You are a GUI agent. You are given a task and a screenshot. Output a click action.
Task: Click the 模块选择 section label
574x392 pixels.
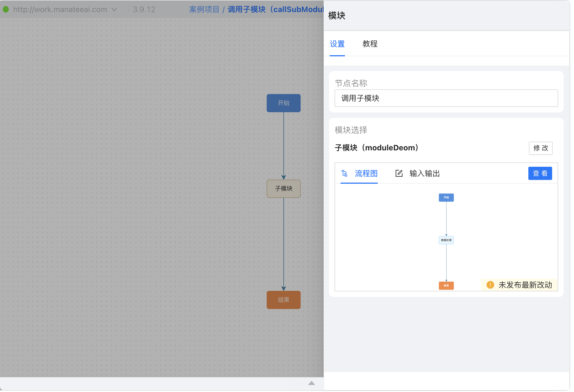point(351,130)
